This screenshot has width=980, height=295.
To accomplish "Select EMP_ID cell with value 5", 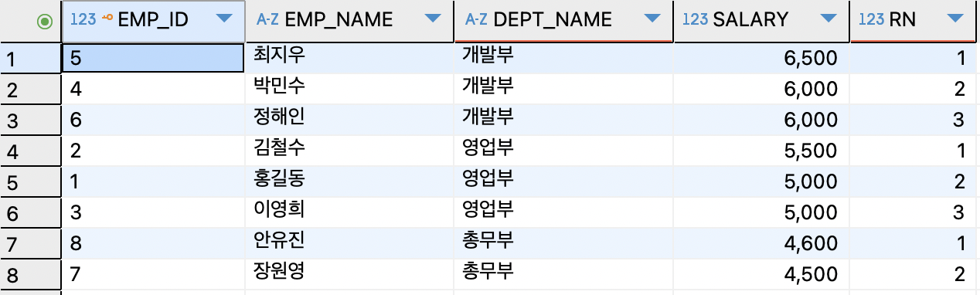I will coord(153,58).
